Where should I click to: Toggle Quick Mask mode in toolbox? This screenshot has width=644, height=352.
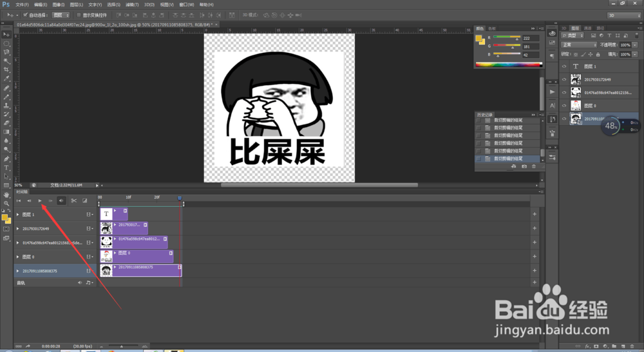tap(6, 229)
